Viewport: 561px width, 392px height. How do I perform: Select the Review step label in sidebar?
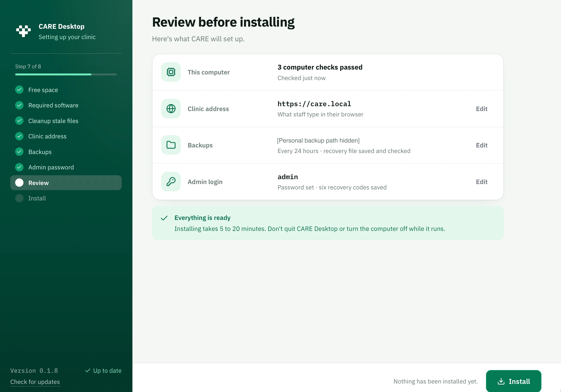tap(39, 183)
